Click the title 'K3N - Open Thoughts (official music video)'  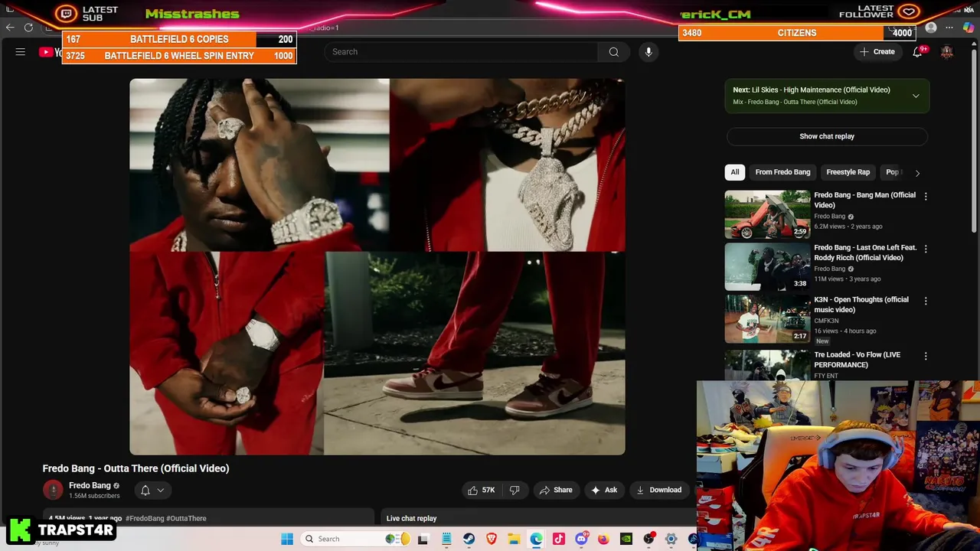pyautogui.click(x=861, y=305)
